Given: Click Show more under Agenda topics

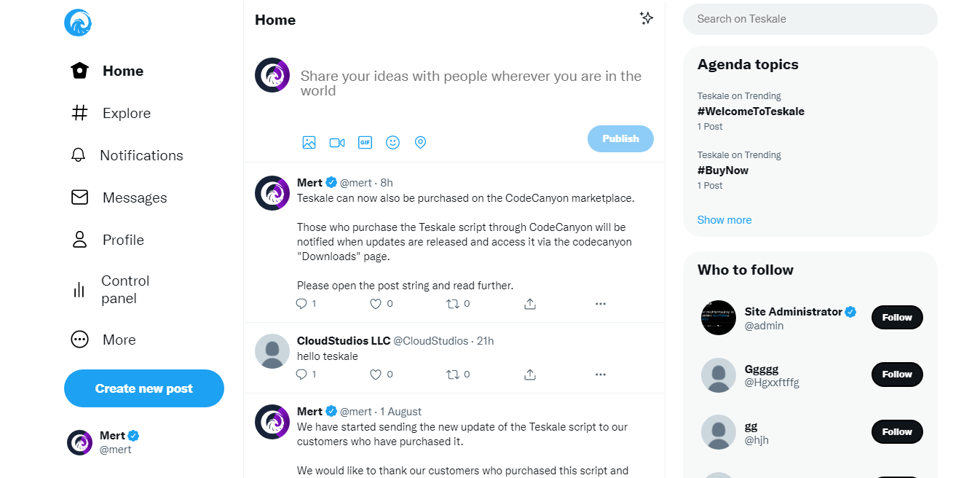Looking at the screenshot, I should (x=724, y=220).
